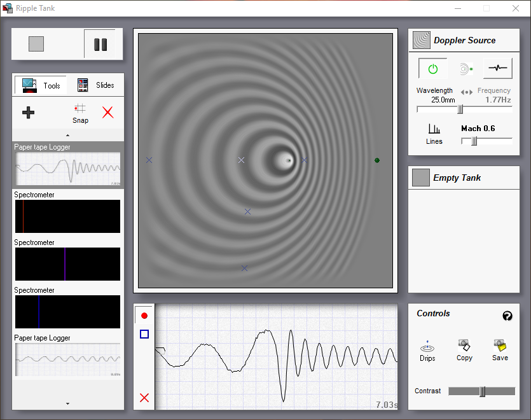Adjust the Contrast slider handle
Viewport: 531px width, 420px height.
483,391
